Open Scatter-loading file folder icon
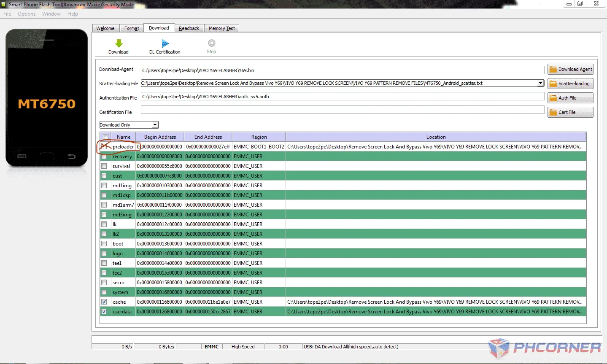Image resolution: width=607 pixels, height=364 pixels. click(x=553, y=84)
